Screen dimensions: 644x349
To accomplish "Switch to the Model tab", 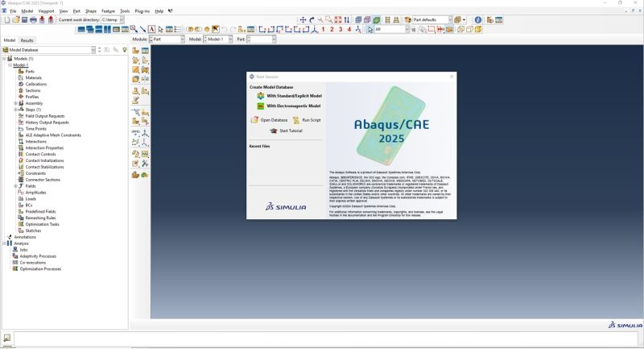I will [10, 40].
